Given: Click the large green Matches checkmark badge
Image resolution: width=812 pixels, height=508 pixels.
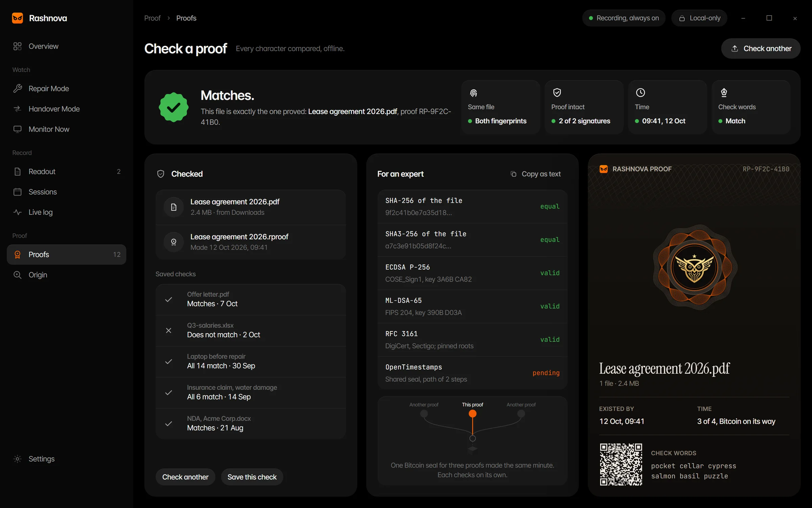Looking at the screenshot, I should (174, 107).
